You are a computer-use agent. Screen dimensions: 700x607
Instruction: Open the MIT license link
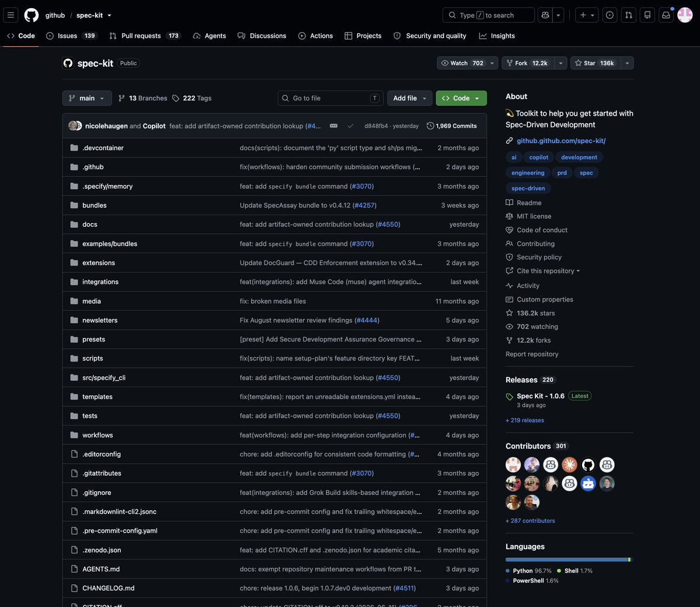pyautogui.click(x=528, y=216)
